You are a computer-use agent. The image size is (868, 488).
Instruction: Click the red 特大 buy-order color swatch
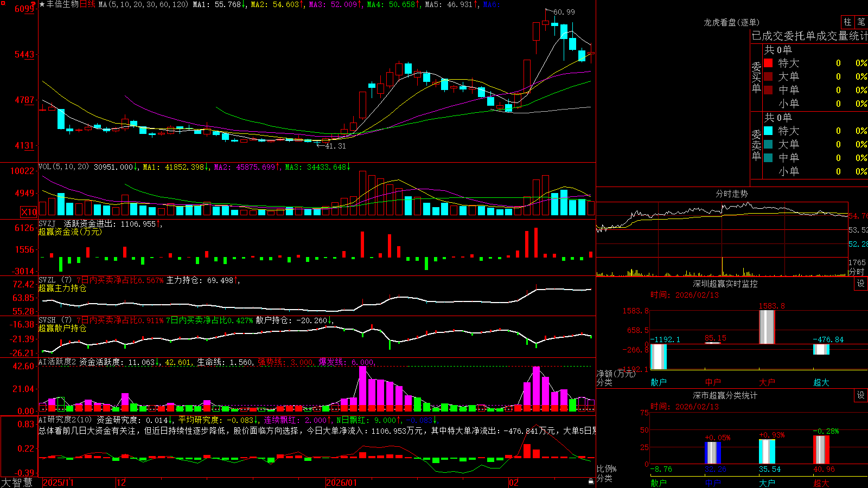pyautogui.click(x=768, y=63)
